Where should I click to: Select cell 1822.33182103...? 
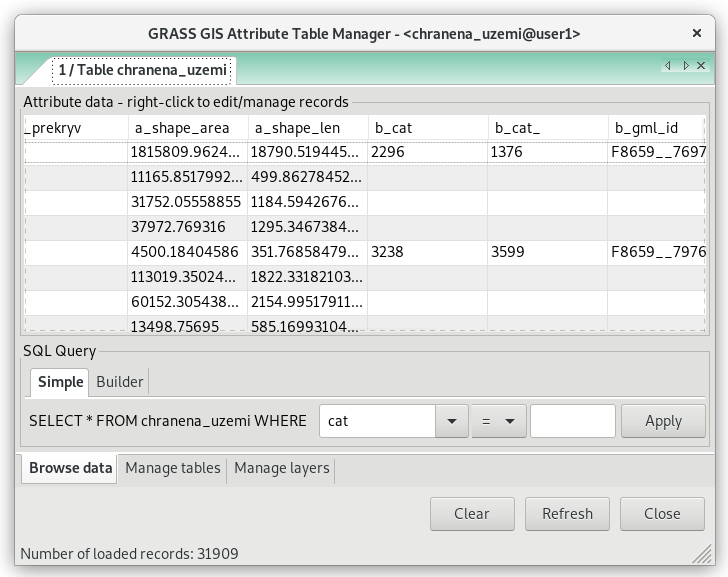(x=307, y=278)
